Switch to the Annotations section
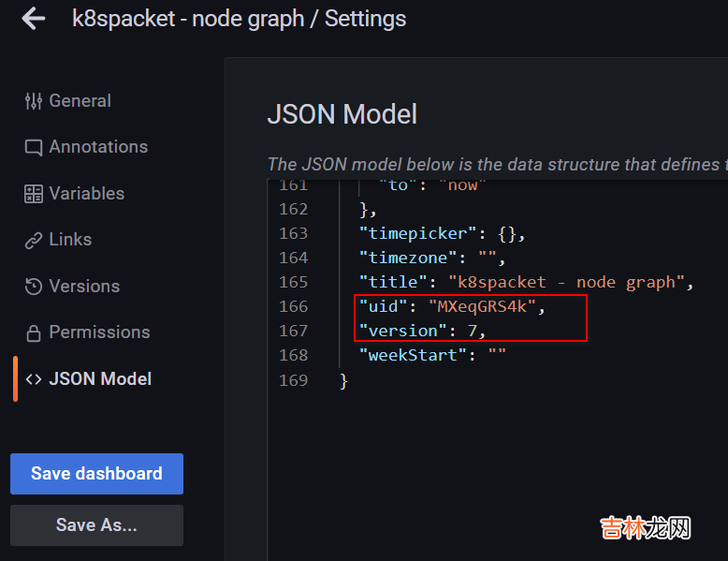Viewport: 728px width, 561px height. [98, 147]
